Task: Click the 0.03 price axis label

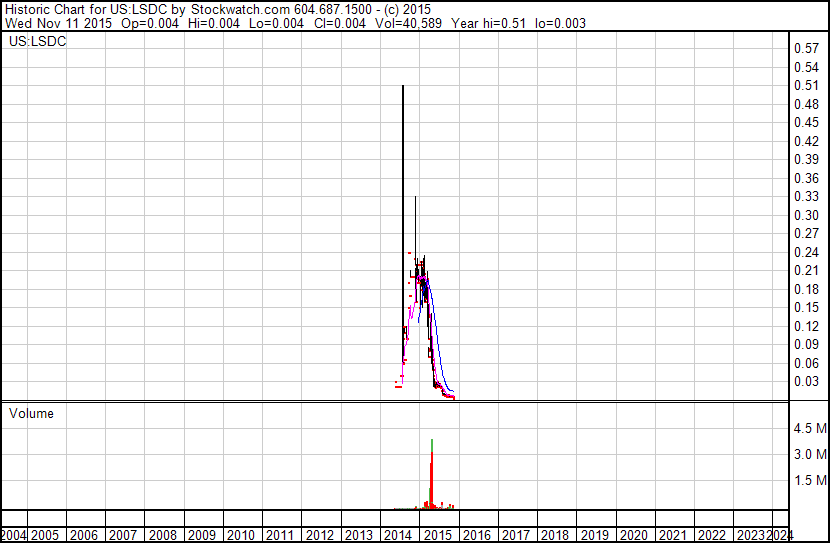Action: pos(807,382)
